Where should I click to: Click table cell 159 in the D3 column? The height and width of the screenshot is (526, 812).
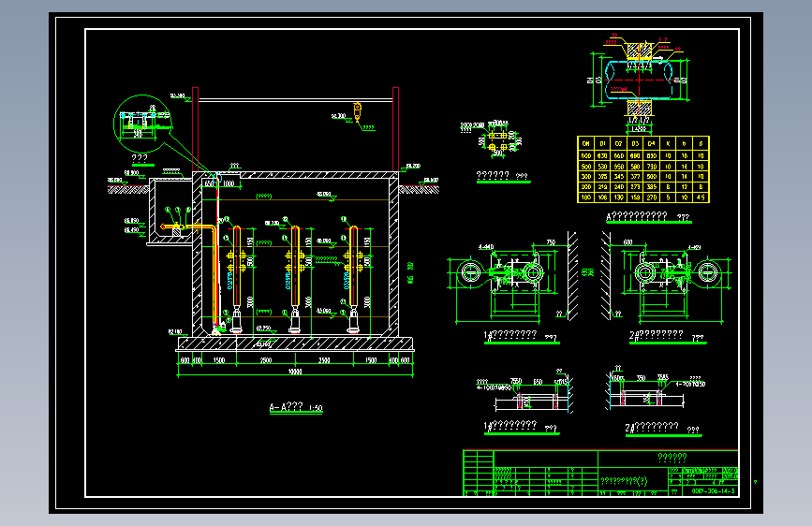pyautogui.click(x=635, y=197)
